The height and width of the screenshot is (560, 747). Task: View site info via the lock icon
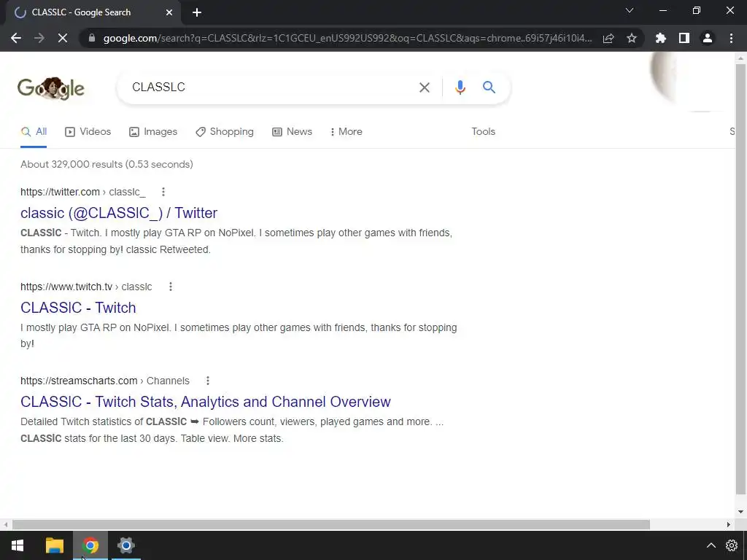(92, 38)
